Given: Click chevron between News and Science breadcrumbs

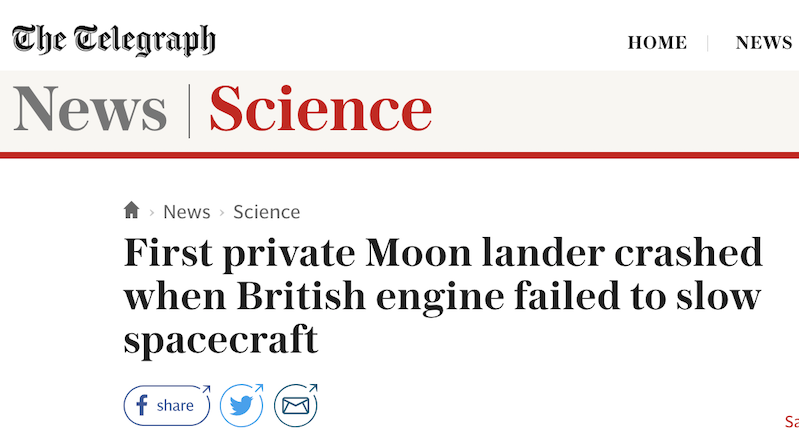Looking at the screenshot, I should point(222,213).
